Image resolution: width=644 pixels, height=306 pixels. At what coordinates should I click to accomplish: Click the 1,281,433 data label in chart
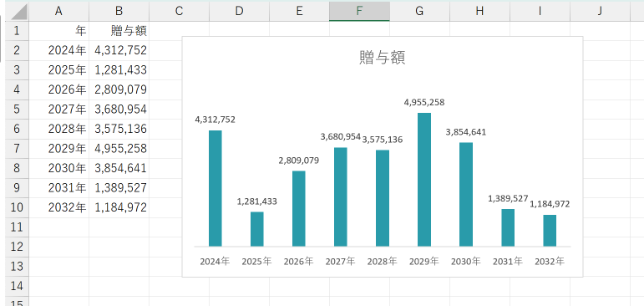pyautogui.click(x=257, y=202)
